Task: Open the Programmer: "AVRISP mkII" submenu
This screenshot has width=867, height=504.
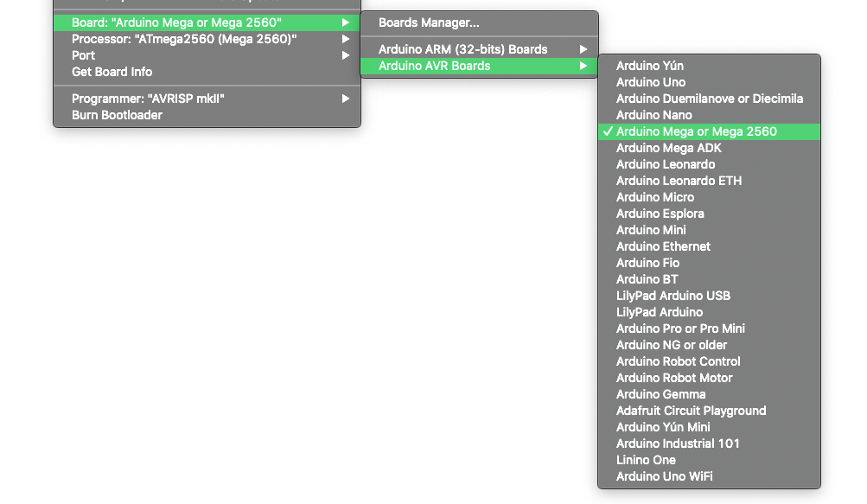Action: [207, 99]
